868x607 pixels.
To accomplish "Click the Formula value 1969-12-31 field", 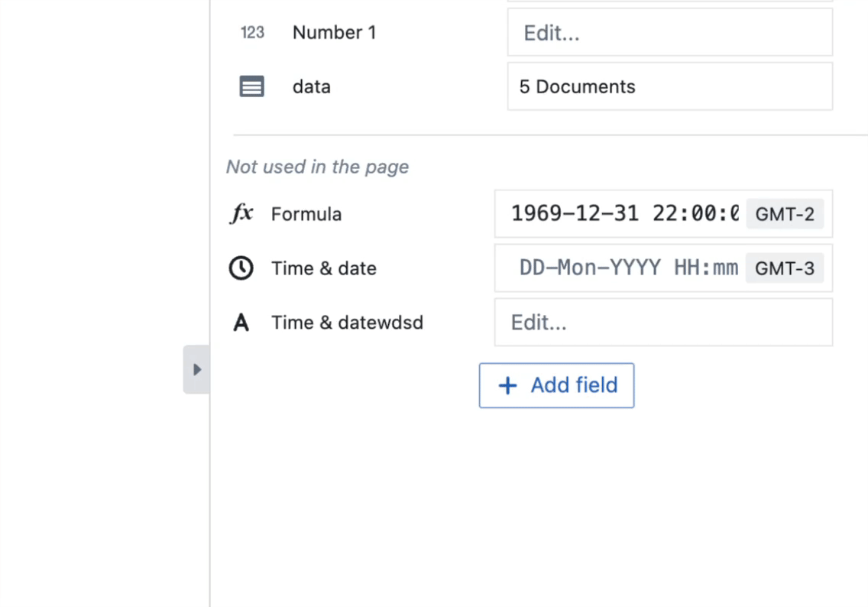I will 623,214.
